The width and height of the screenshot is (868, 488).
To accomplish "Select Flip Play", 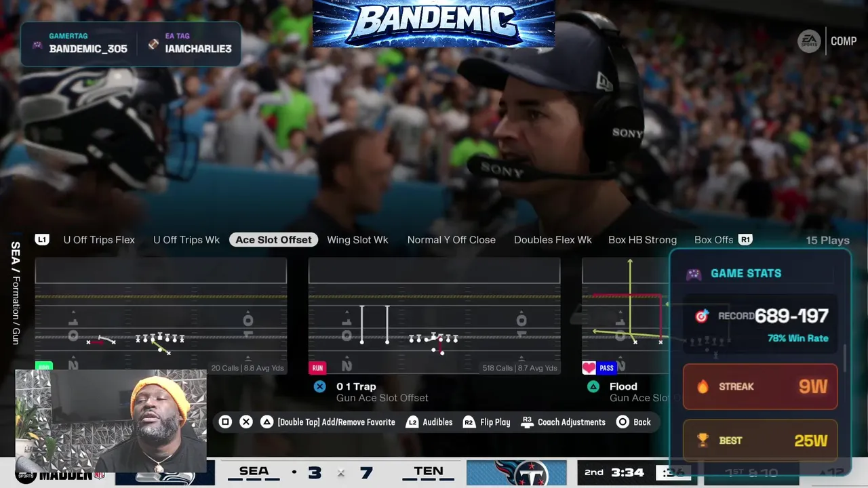I will [495, 422].
